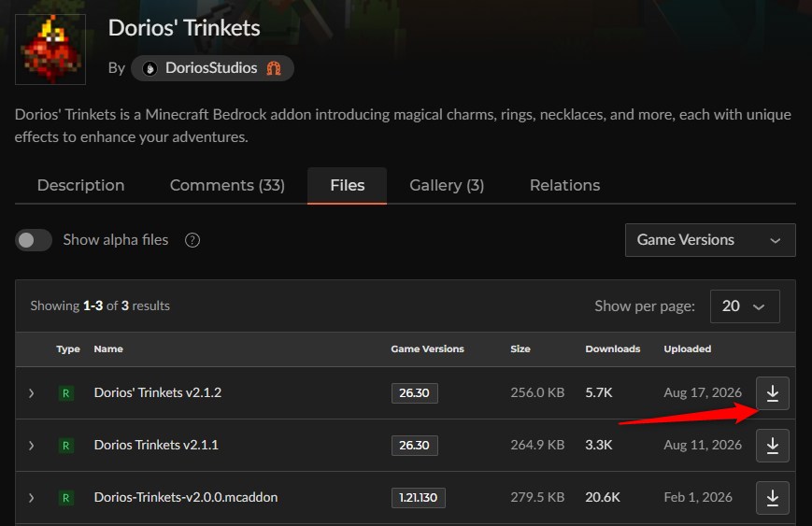Click the Name column header

point(108,348)
